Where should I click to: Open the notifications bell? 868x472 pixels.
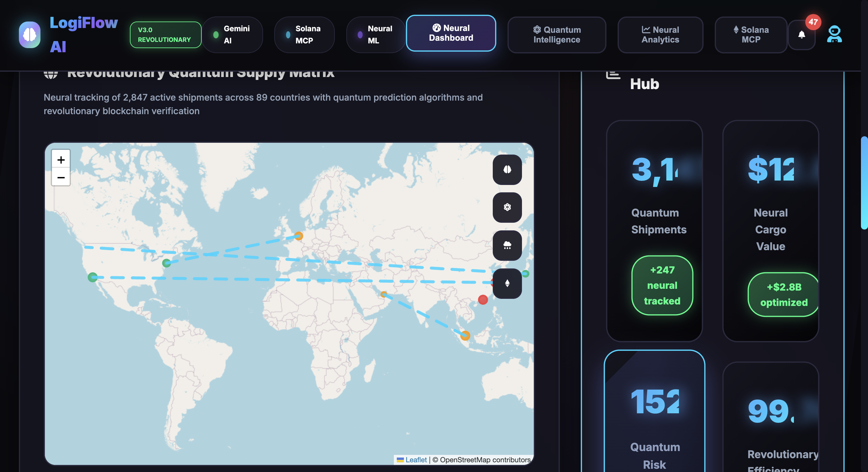(802, 35)
